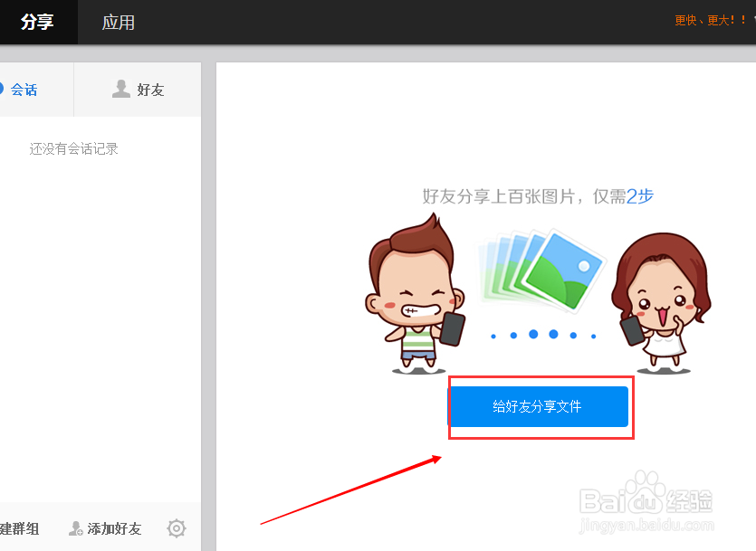The height and width of the screenshot is (551, 756).
Task: Click the person icon on 好友 tab
Action: coord(121,89)
